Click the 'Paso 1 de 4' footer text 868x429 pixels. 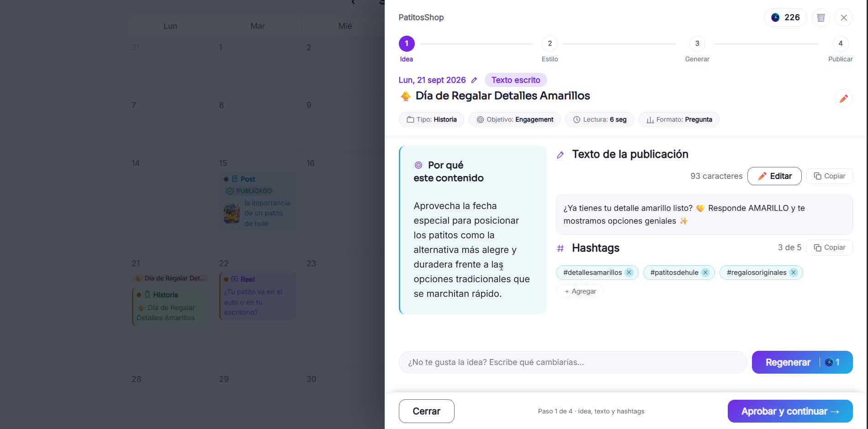[591, 411]
